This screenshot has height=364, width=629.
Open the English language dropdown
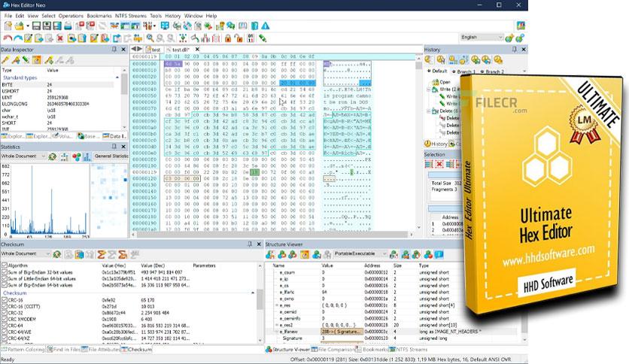[x=482, y=38]
